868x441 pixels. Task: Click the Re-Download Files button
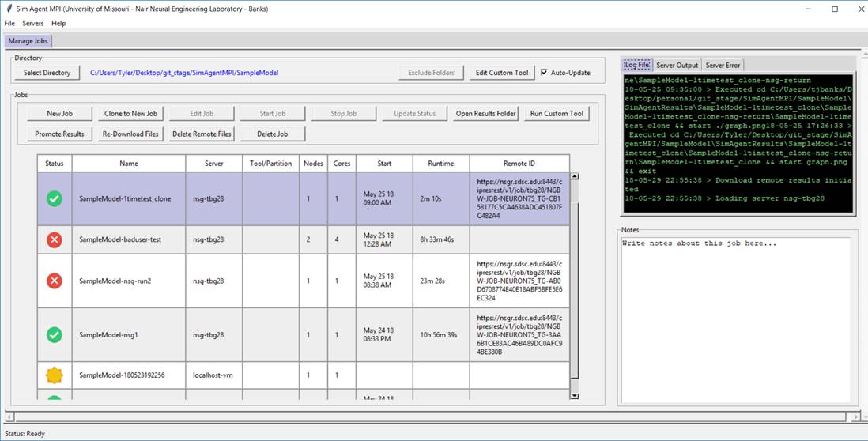(130, 134)
